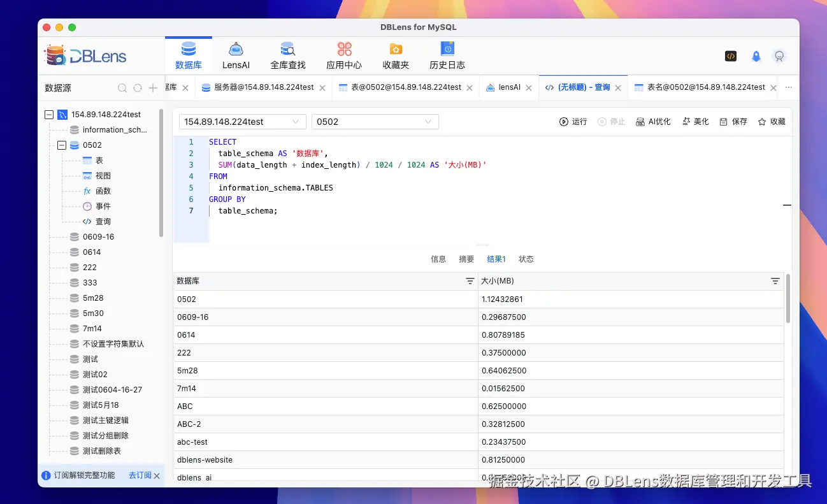Image resolution: width=827 pixels, height=504 pixels.
Task: Open the tabs overflow menu (three dots)
Action: coord(789,87)
